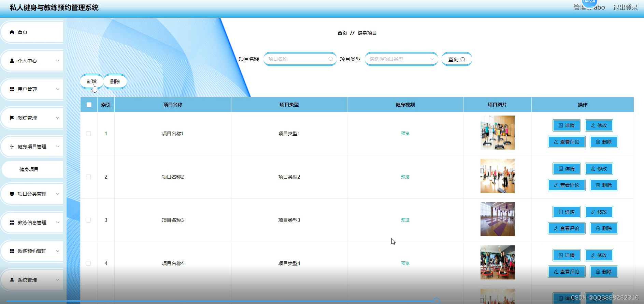Click 修改 for 项目名称2
The height and width of the screenshot is (304, 644).
pyautogui.click(x=599, y=169)
